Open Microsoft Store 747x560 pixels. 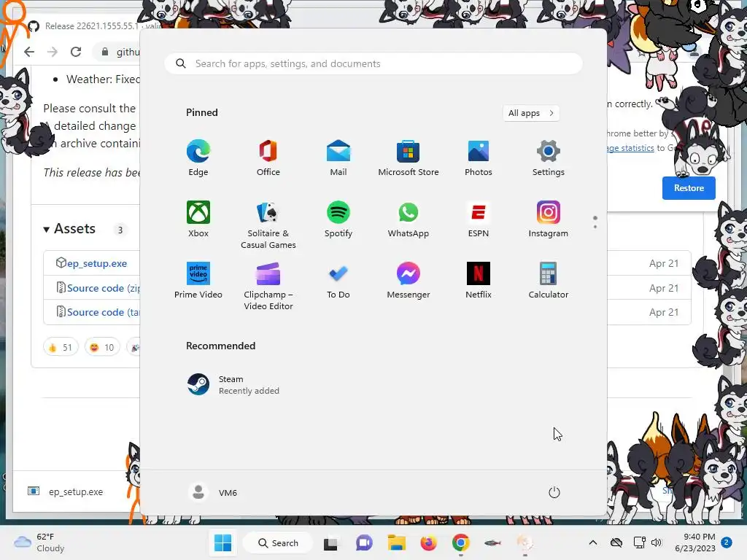[409, 158]
